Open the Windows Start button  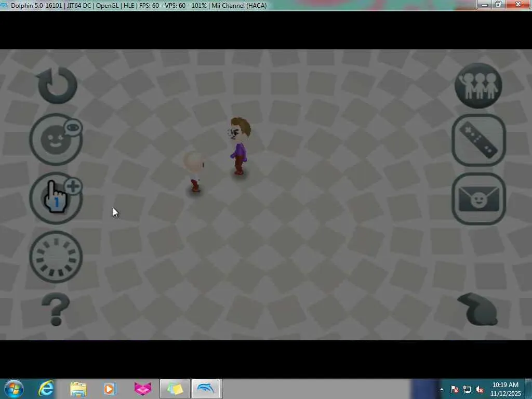click(x=14, y=389)
